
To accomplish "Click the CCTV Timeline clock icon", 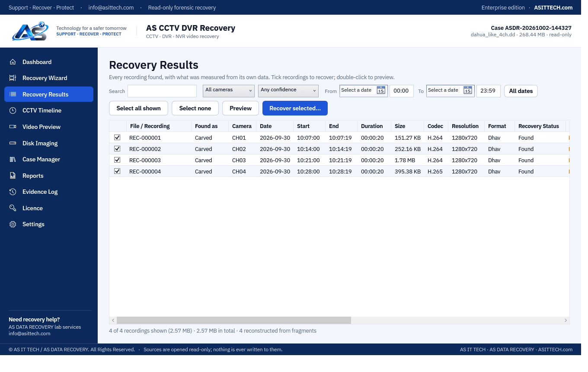I will [13, 110].
